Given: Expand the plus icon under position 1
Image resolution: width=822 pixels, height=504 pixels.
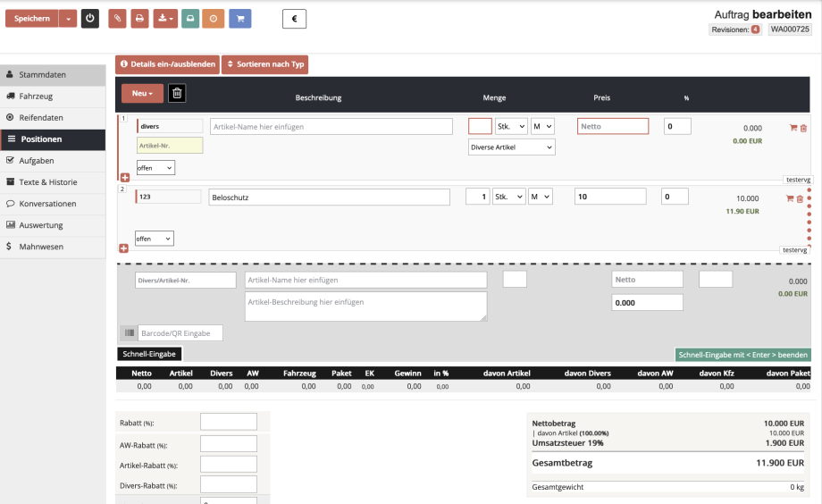Looking at the screenshot, I should (x=125, y=177).
